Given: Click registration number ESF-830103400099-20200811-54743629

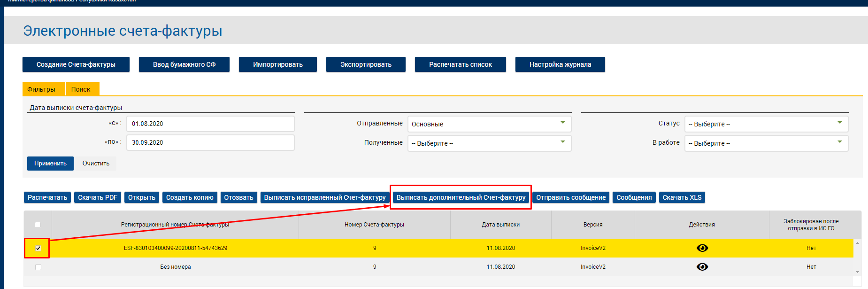Looking at the screenshot, I should pyautogui.click(x=176, y=248).
